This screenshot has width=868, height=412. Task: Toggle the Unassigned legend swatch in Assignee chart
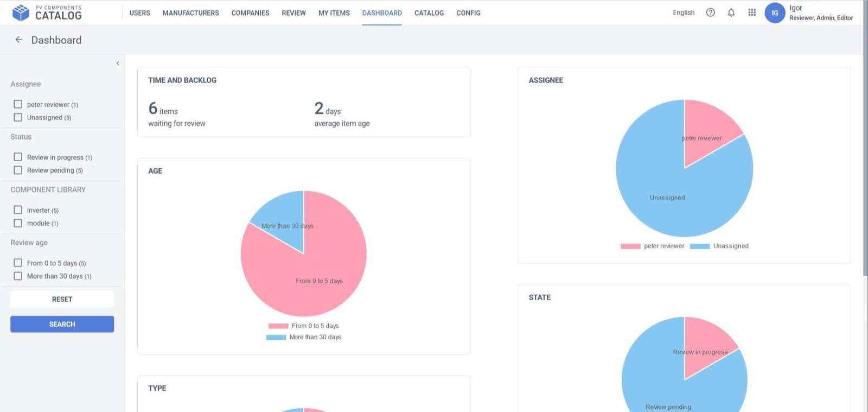pos(700,246)
